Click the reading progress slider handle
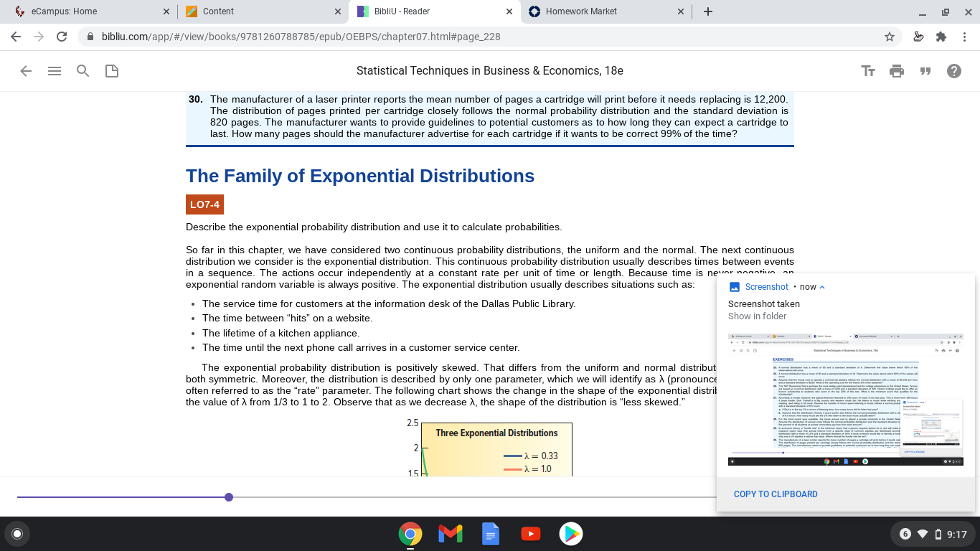Image resolution: width=980 pixels, height=551 pixels. click(229, 497)
